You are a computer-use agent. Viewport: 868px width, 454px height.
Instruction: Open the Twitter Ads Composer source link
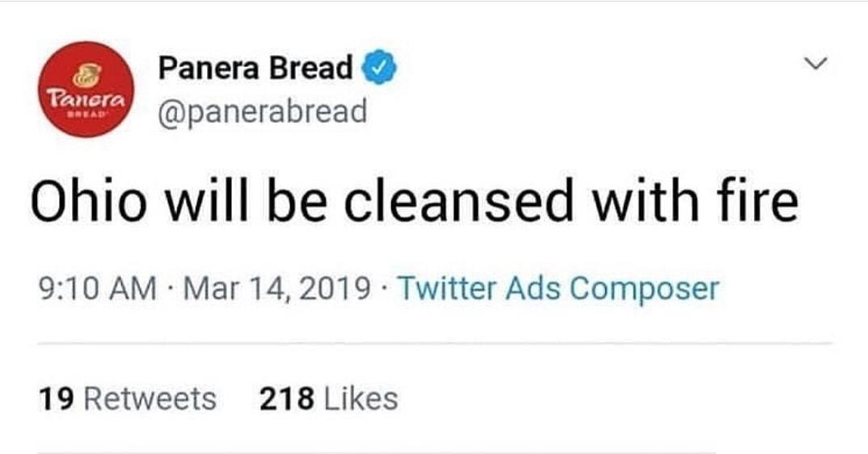[x=558, y=288]
